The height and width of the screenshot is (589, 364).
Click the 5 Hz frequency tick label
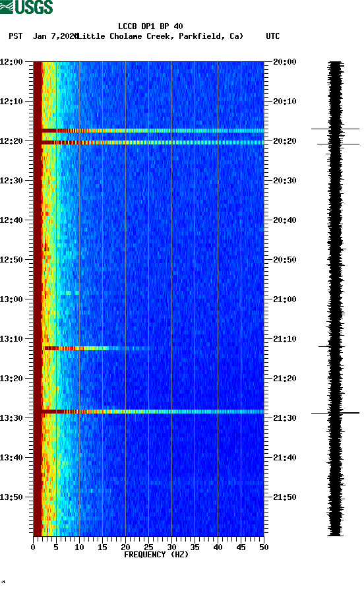(x=56, y=547)
